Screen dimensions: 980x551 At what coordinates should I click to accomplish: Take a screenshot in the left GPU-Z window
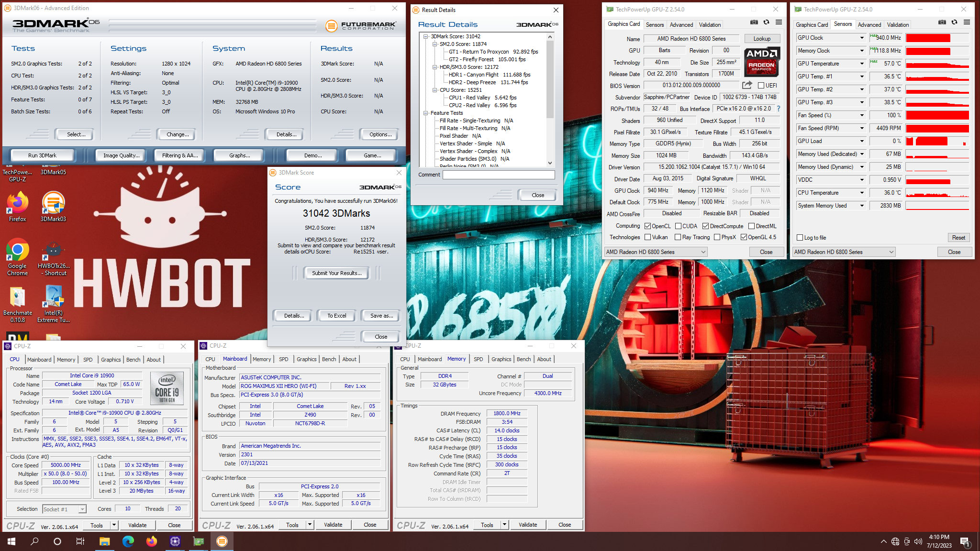point(754,22)
